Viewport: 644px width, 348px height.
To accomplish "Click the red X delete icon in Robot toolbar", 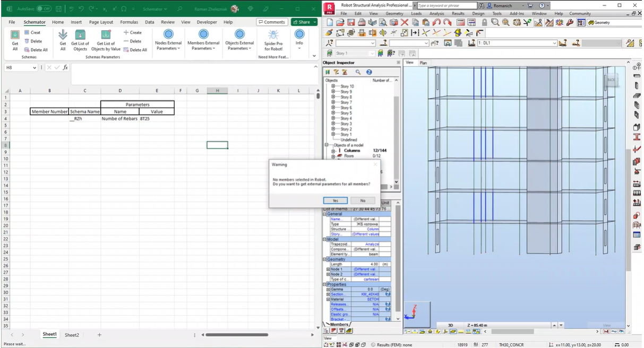I will tap(405, 22).
